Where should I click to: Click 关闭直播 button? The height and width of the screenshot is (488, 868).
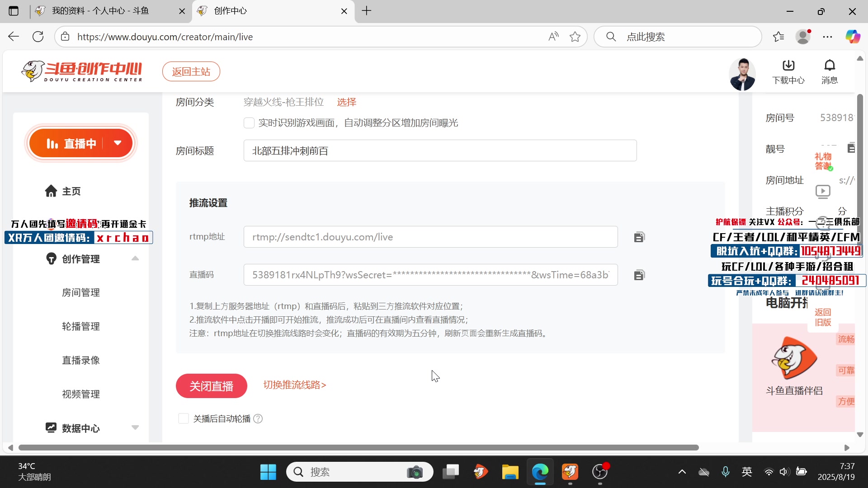pos(212,386)
